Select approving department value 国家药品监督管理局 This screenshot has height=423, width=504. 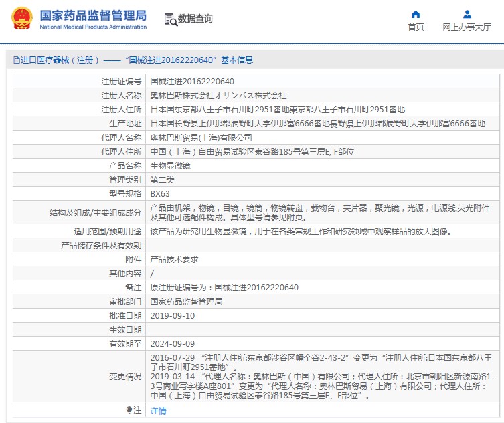(x=187, y=301)
